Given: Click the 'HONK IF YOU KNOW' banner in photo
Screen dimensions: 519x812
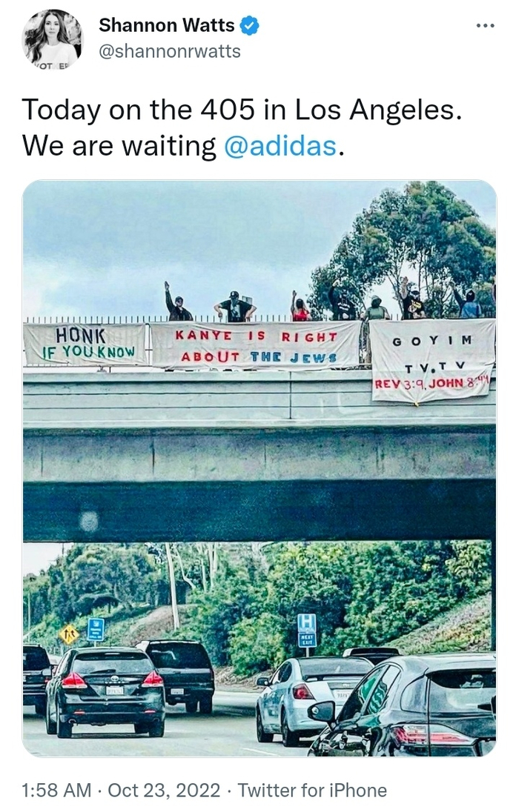Looking at the screenshot, I should tap(85, 345).
